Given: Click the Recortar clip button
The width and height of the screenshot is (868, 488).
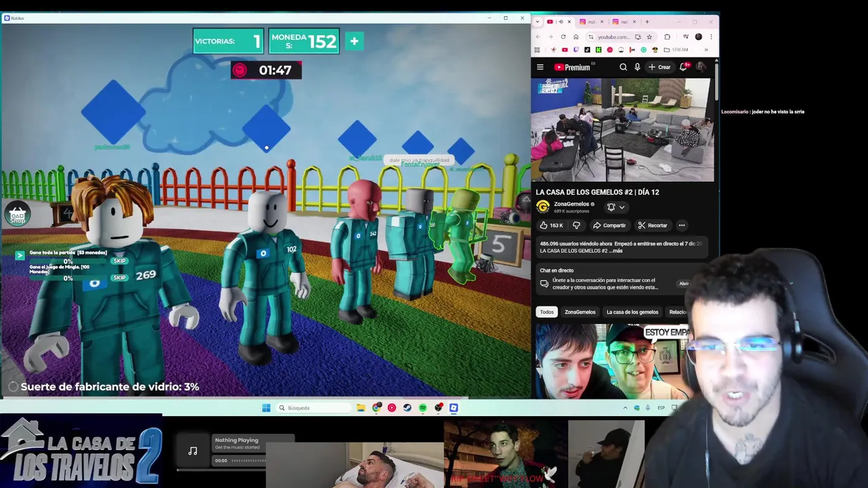Looking at the screenshot, I should [x=652, y=225].
